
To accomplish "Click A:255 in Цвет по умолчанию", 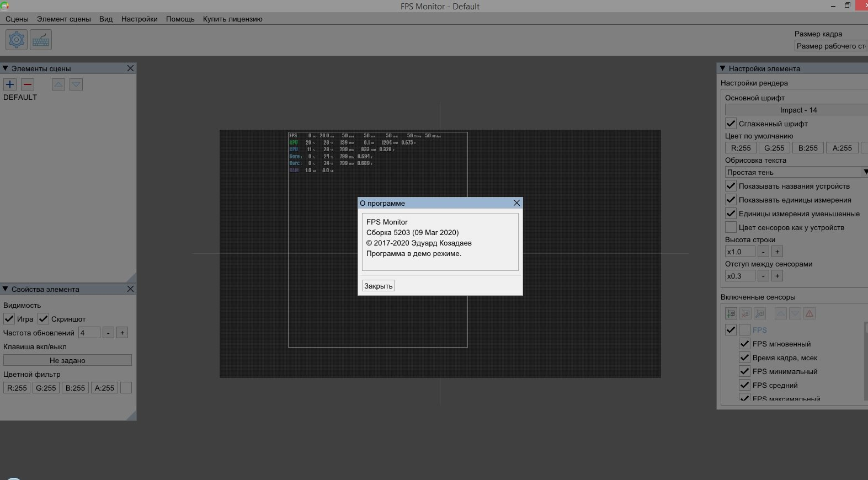I will [x=842, y=148].
